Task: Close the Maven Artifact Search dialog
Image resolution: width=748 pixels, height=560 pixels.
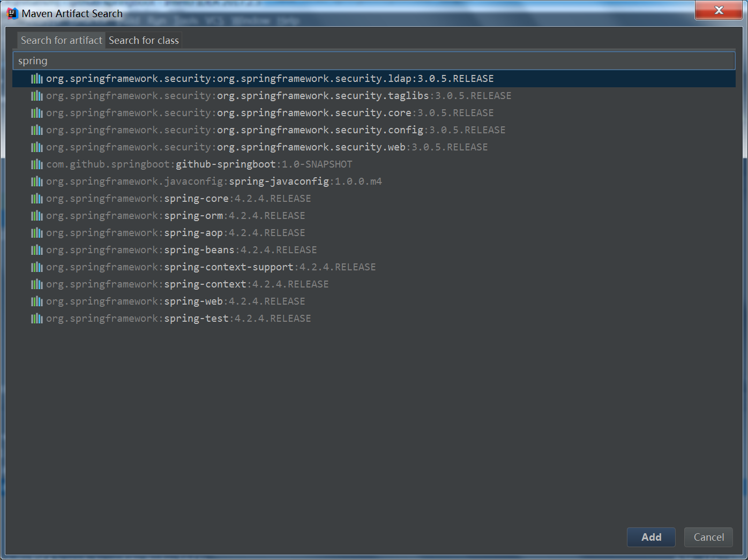Action: (719, 10)
